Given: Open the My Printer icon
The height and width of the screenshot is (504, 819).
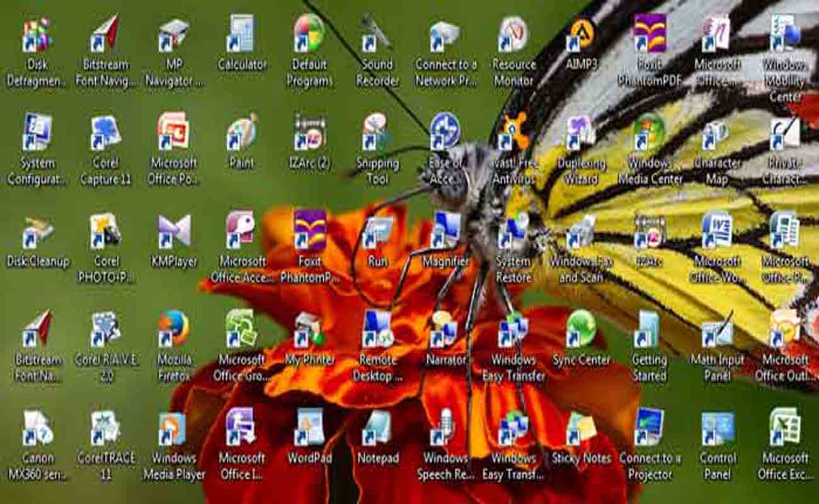Looking at the screenshot, I should 309,329.
